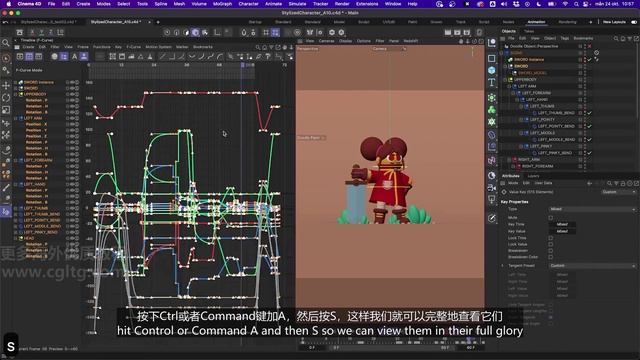Click Mode in Attribute Manager
Image resolution: width=640 pixels, height=360 pixels.
[x=513, y=183]
